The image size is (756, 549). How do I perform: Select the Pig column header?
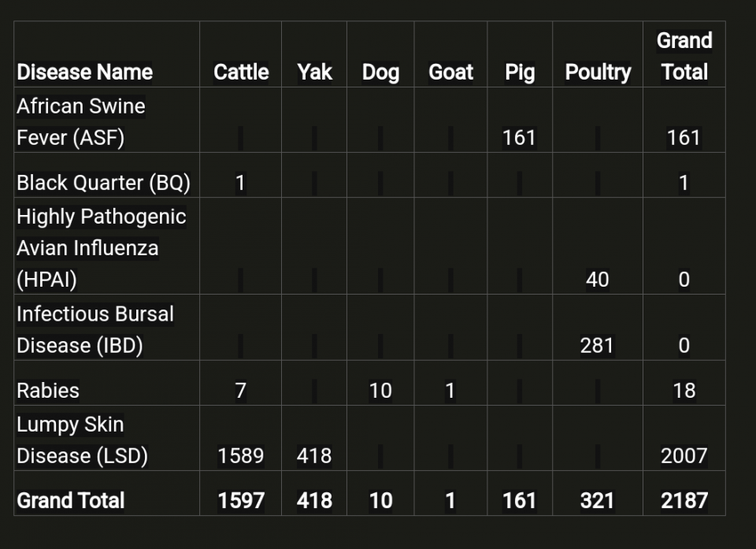pos(520,72)
